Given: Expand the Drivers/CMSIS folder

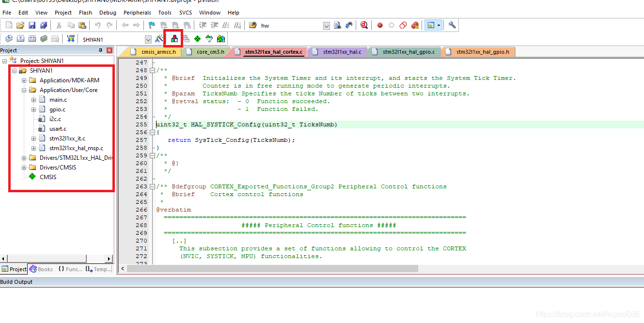Looking at the screenshot, I should pyautogui.click(x=24, y=168).
